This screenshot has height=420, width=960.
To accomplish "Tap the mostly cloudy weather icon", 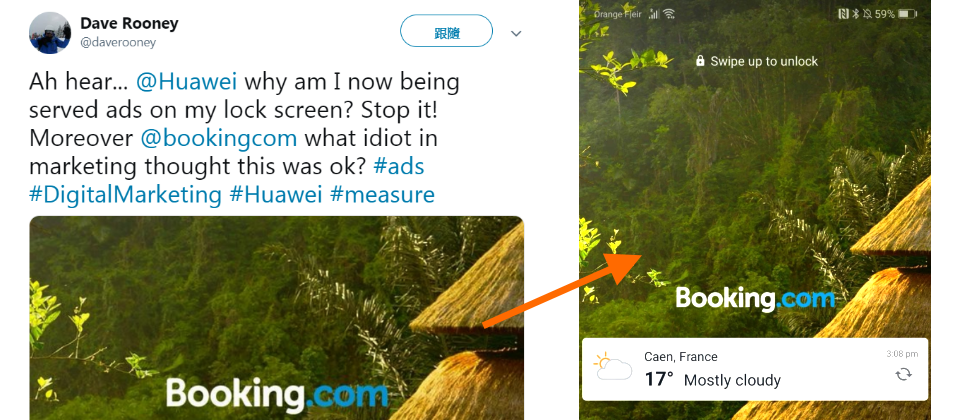I will 612,367.
